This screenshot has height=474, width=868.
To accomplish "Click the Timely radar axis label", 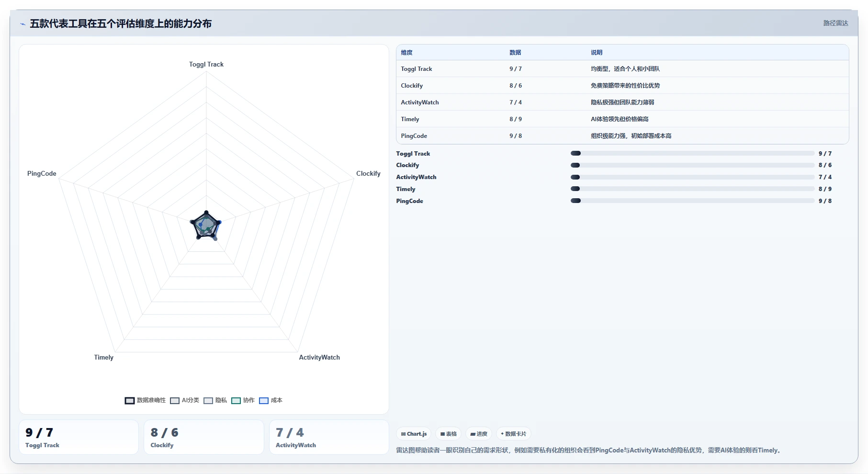I will [x=103, y=357].
